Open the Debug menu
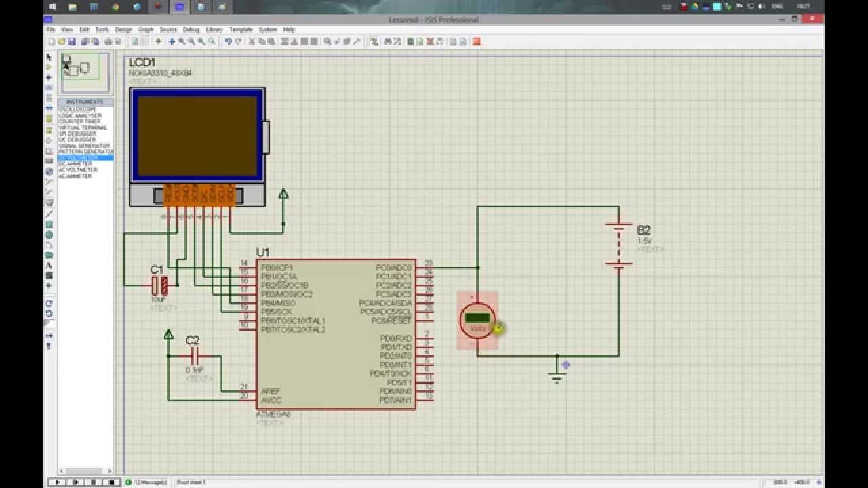868x488 pixels. click(191, 30)
